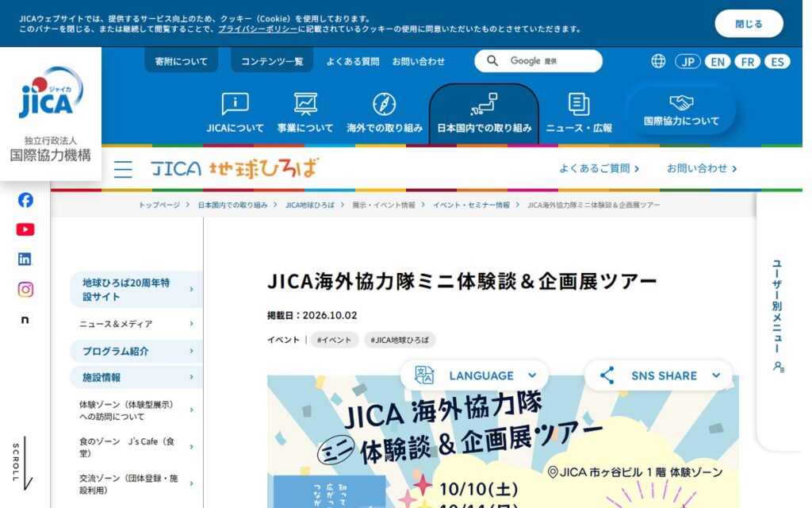Expand the SNS SHARE dropdown chevron
Viewport: 812px width, 508px height.
point(716,375)
